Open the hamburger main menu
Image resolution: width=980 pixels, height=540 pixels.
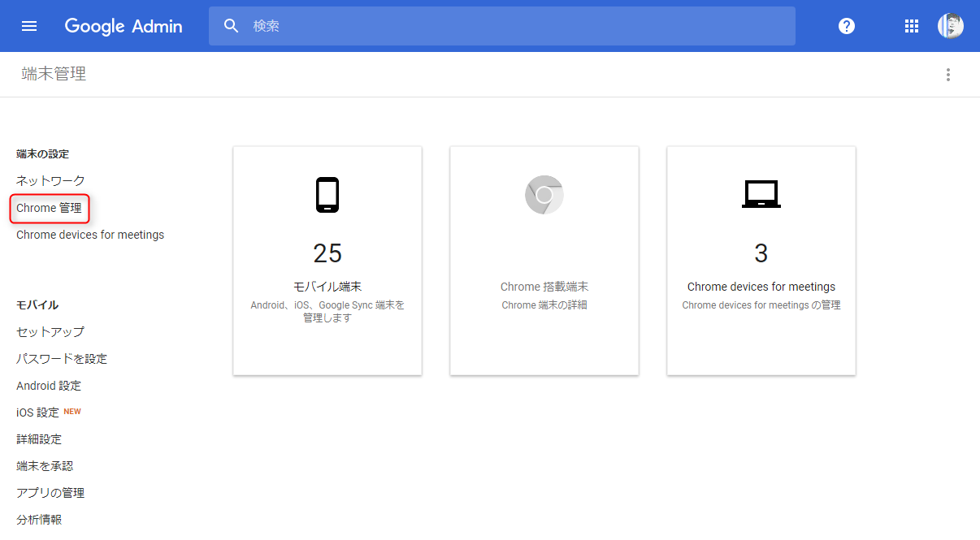click(x=29, y=26)
